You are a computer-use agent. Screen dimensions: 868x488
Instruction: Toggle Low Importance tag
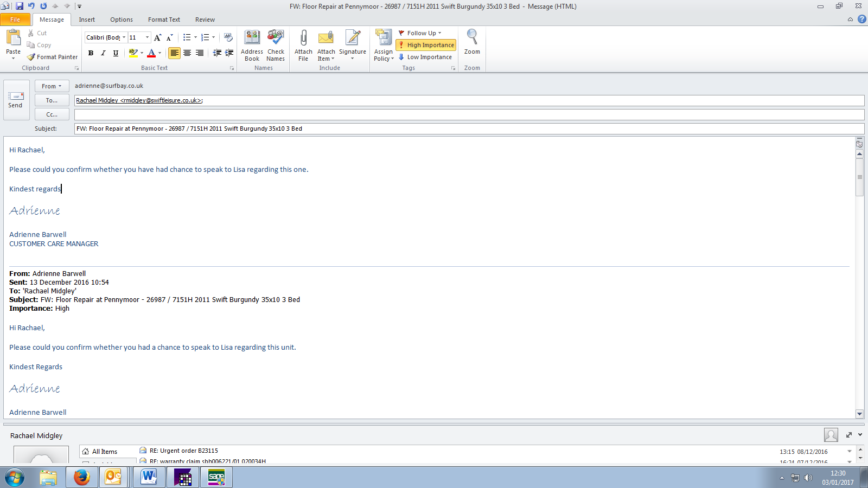(425, 57)
